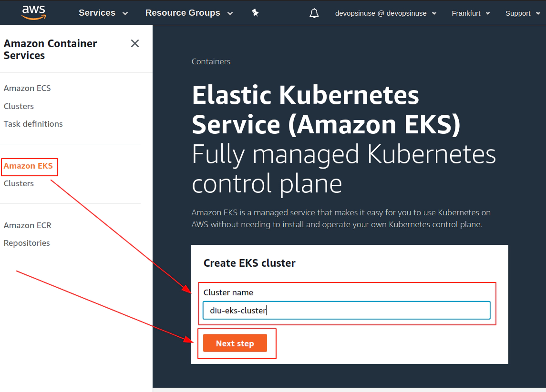This screenshot has width=546, height=392.
Task: Open the Services dropdown menu
Action: pyautogui.click(x=103, y=13)
